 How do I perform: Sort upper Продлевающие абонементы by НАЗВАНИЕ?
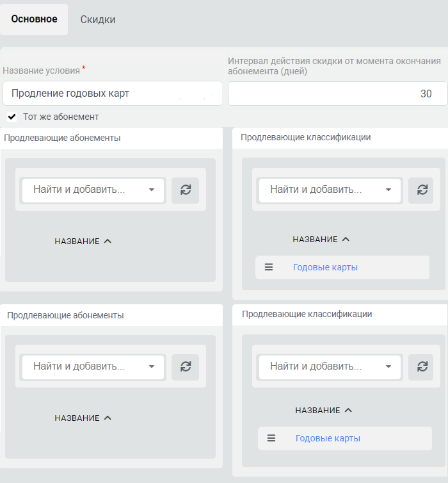[83, 241]
